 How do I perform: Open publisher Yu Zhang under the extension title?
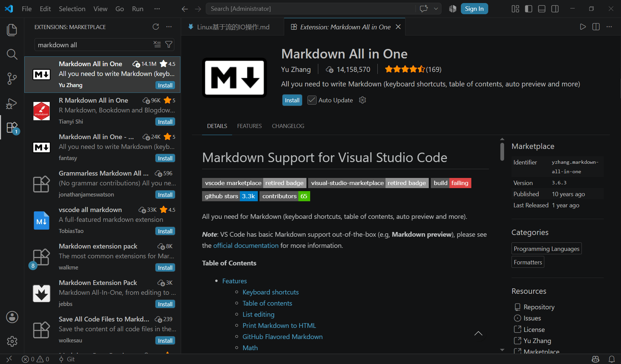coord(296,69)
